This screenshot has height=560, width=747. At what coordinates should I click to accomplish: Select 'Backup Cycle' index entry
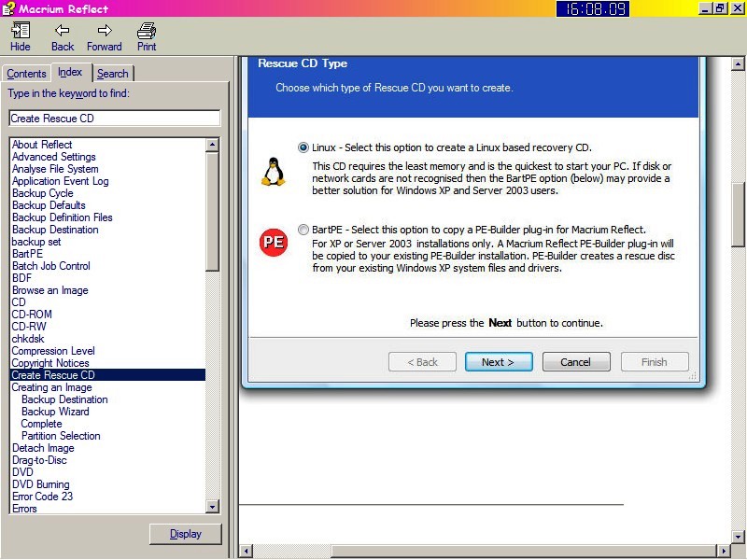(42, 193)
